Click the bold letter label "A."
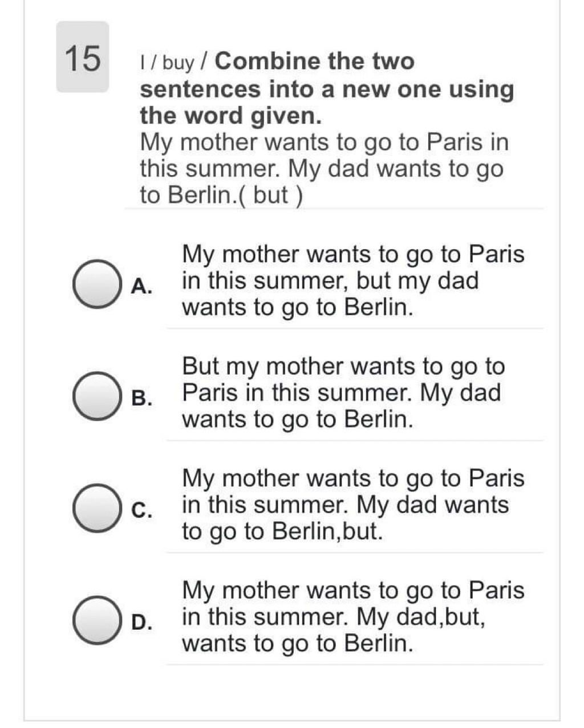584x728 pixels. coord(141,286)
